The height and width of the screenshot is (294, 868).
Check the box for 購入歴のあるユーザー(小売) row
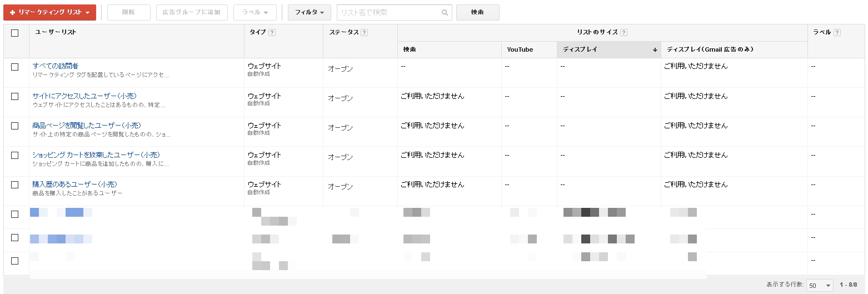click(x=15, y=185)
